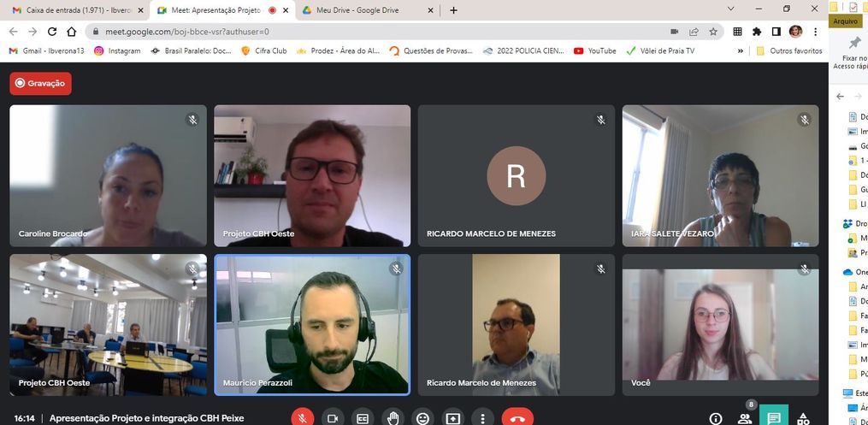Toggle the camera on or off
The height and width of the screenshot is (425, 868).
pyautogui.click(x=333, y=417)
